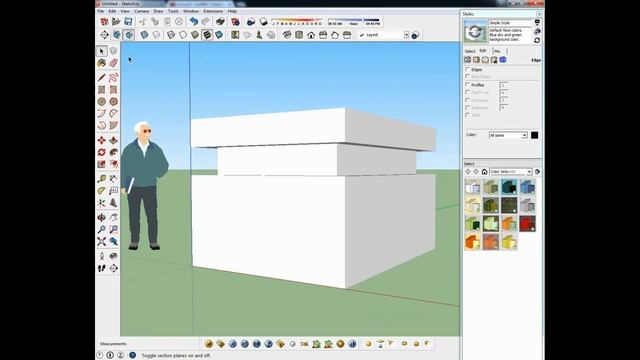Pick the Rectangle drawing tool
The width and height of the screenshot is (640, 360).
coord(102,89)
